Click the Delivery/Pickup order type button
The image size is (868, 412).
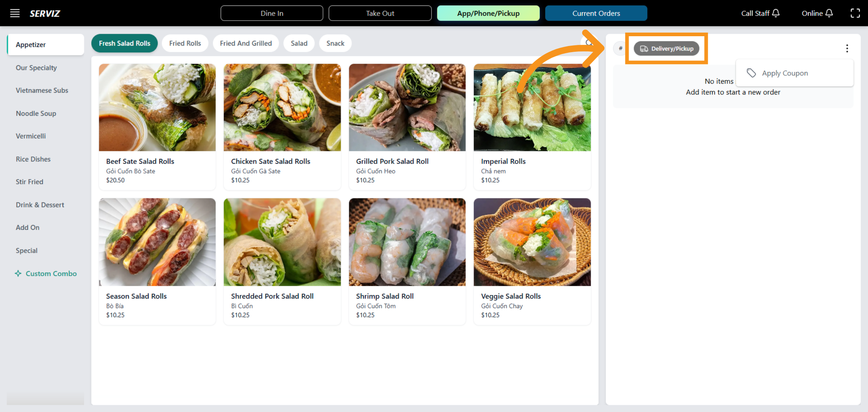coord(667,49)
